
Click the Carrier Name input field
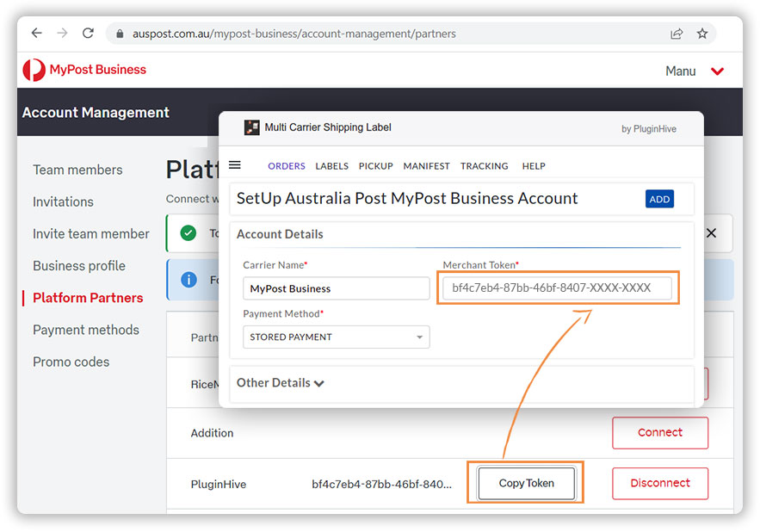tap(336, 288)
